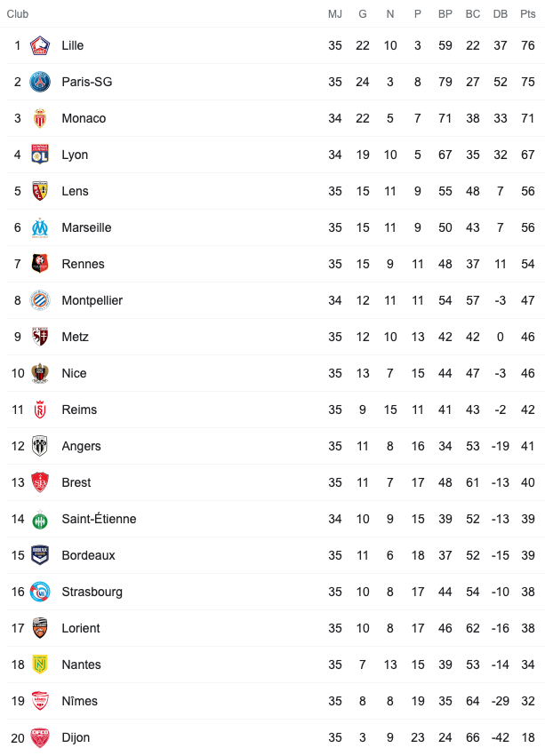Click the Dijon red crest
This screenshot has width=545, height=756.
[x=40, y=737]
